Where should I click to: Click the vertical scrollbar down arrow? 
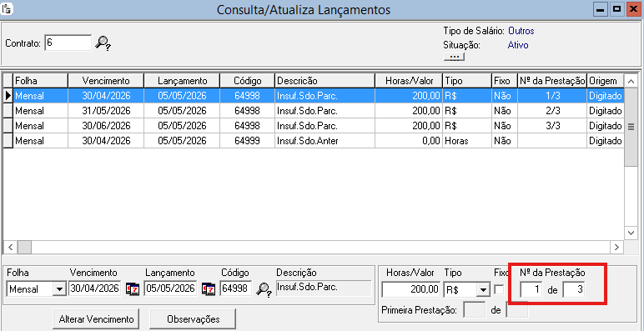click(x=631, y=233)
